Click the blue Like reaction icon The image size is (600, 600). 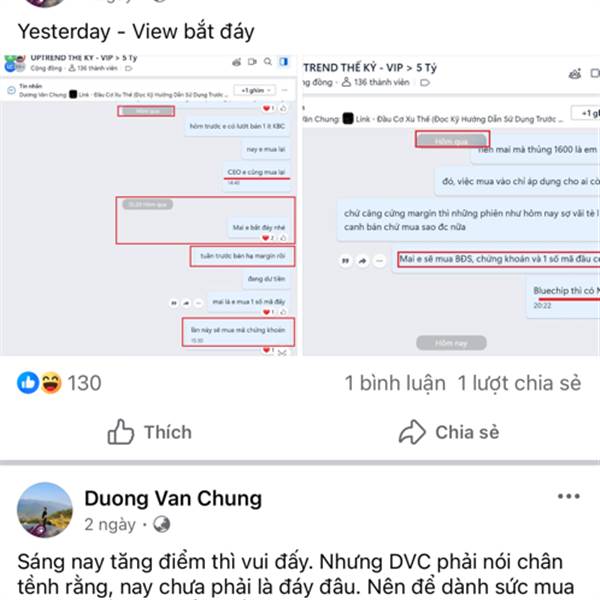[28, 383]
